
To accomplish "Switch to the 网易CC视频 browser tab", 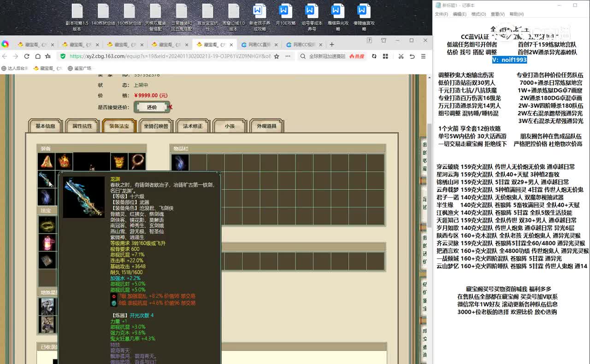I will point(304,45).
